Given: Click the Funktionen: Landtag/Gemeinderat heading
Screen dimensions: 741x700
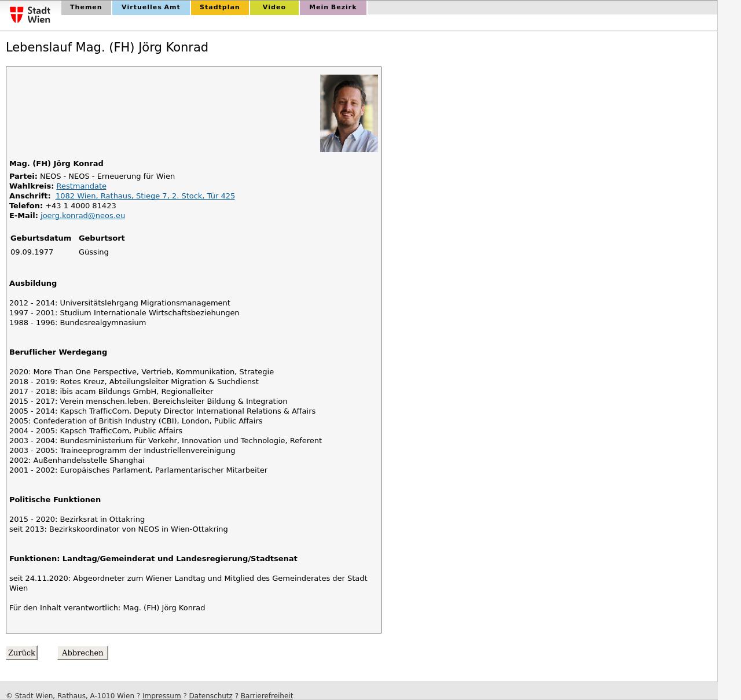Looking at the screenshot, I should (x=153, y=558).
